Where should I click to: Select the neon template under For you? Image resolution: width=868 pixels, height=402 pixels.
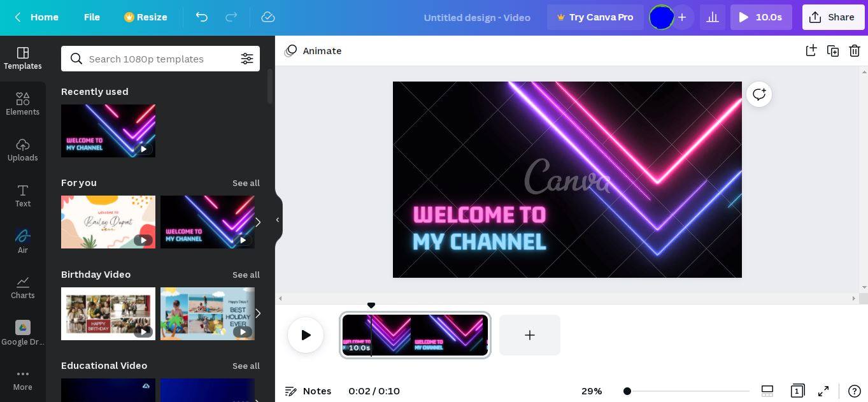[x=208, y=222]
